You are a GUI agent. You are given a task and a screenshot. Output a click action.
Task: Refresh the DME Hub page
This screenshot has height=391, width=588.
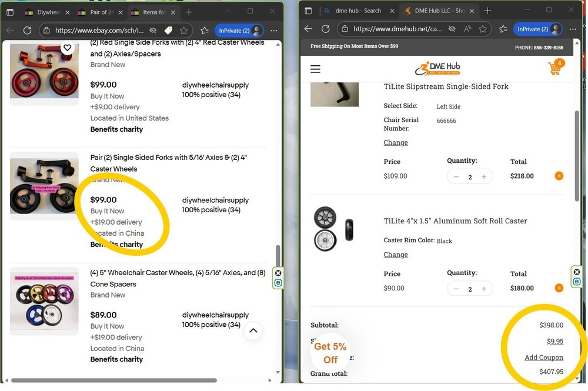tap(326, 29)
